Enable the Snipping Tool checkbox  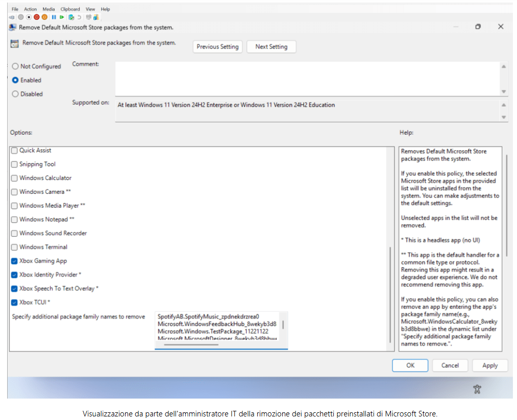tap(14, 164)
